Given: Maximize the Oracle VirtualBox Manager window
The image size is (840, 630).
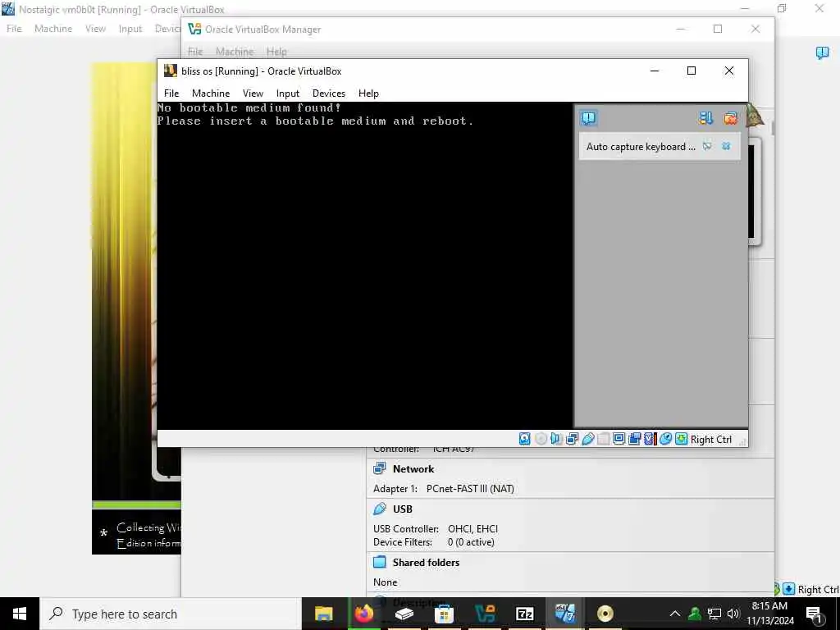Looking at the screenshot, I should point(717,29).
